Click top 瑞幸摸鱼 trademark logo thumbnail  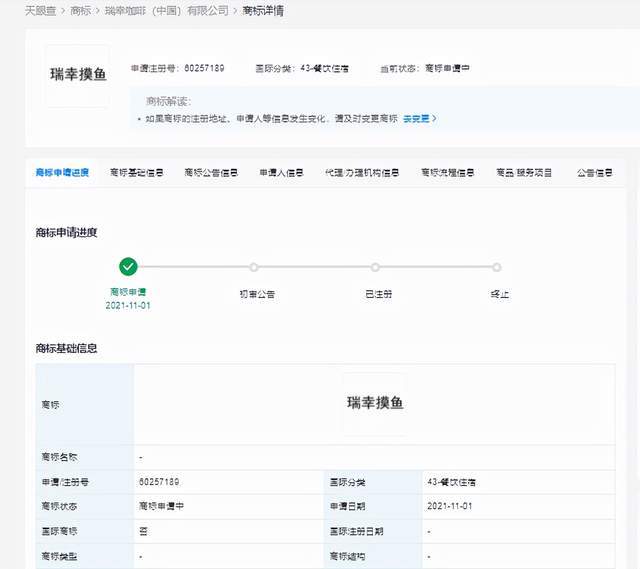click(78, 76)
